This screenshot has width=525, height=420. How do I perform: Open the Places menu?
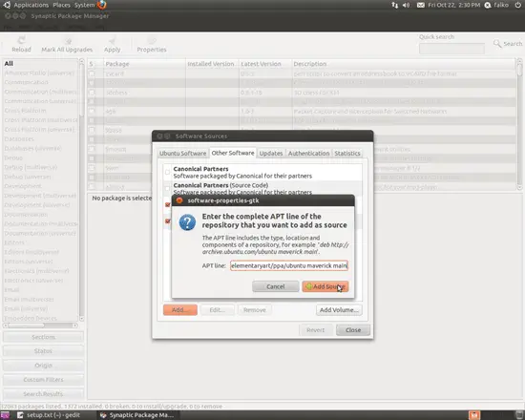[x=62, y=5]
